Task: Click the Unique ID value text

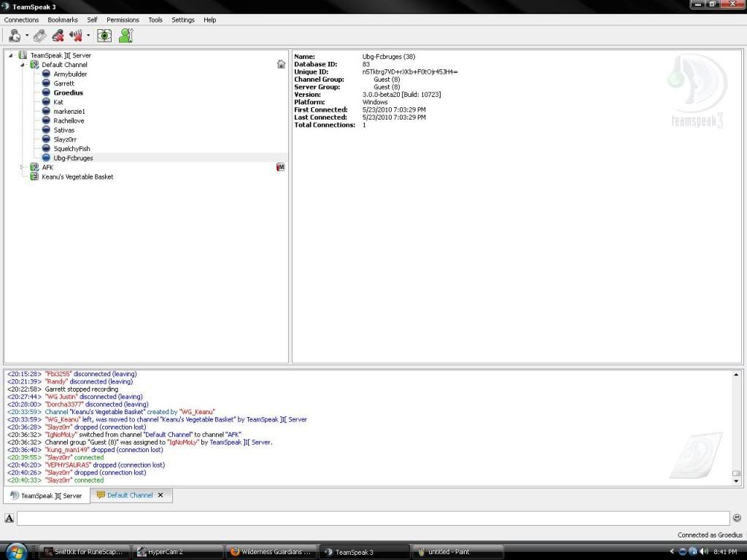Action: [x=410, y=72]
